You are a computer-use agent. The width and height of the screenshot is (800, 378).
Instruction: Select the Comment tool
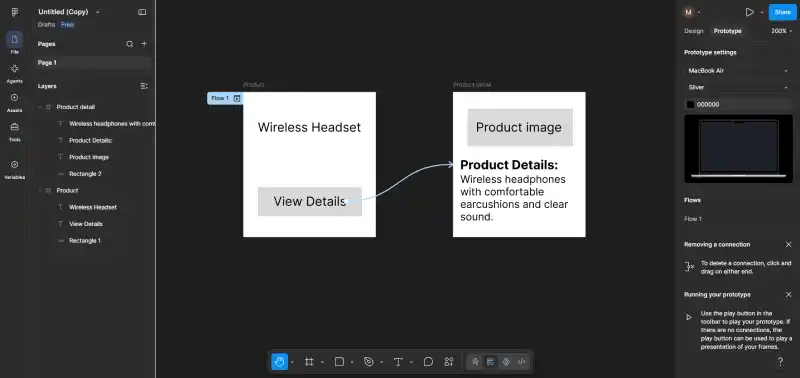(x=428, y=362)
